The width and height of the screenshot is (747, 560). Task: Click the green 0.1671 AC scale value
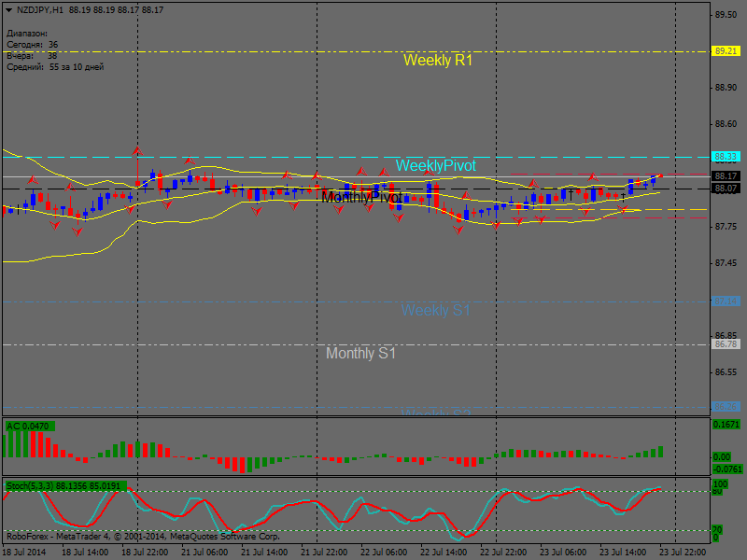pyautogui.click(x=726, y=425)
